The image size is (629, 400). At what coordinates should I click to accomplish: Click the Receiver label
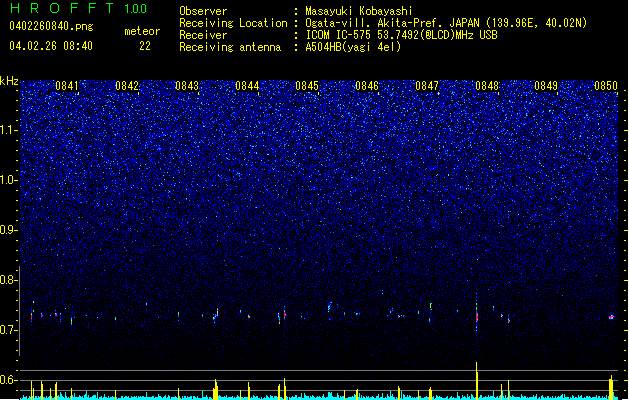(203, 35)
